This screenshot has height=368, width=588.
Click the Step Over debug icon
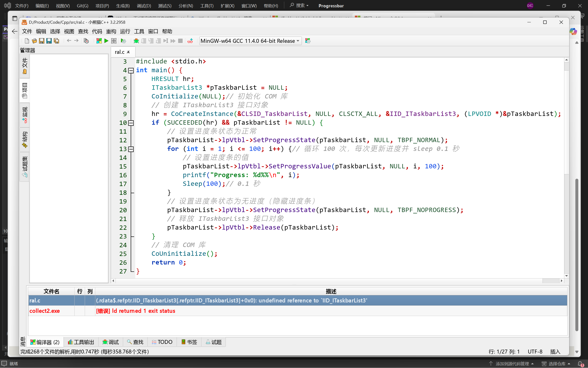pyautogui.click(x=144, y=41)
